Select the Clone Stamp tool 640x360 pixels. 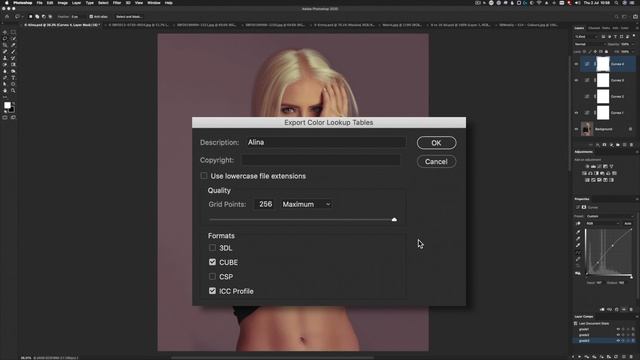pos(5,58)
